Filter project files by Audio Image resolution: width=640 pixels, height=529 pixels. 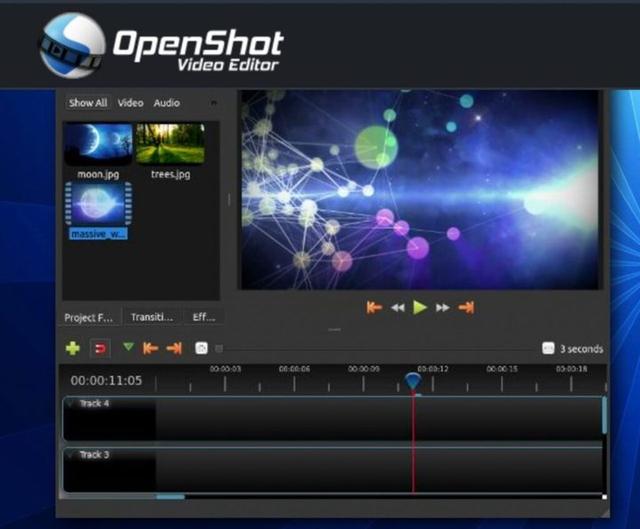pyautogui.click(x=167, y=103)
